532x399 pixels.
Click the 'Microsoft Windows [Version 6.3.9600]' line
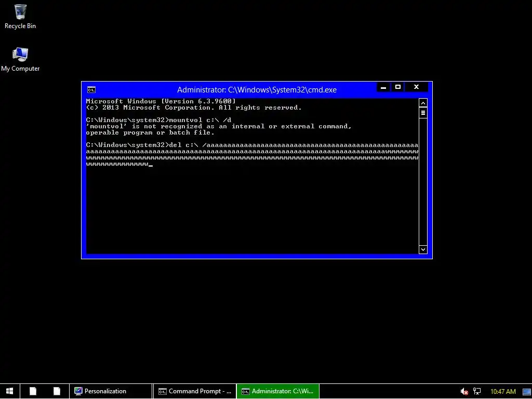click(161, 101)
